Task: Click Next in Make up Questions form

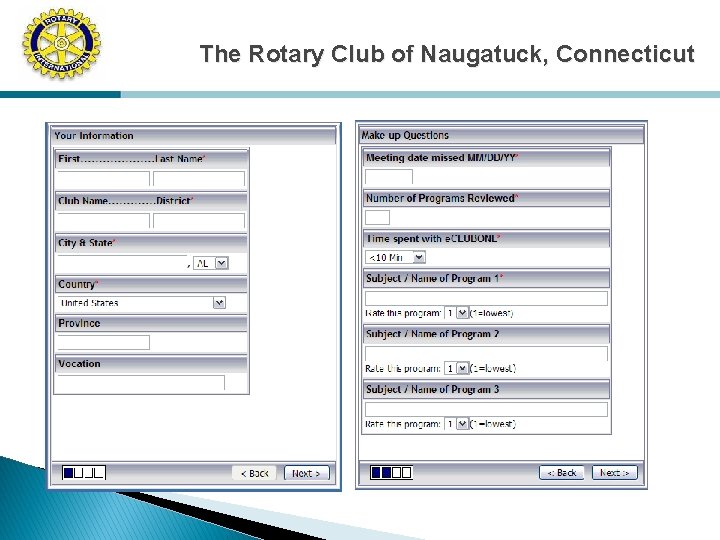Action: click(615, 472)
